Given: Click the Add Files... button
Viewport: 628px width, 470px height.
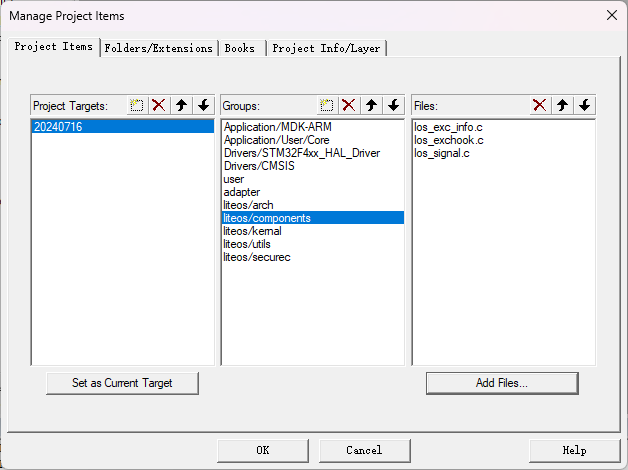Looking at the screenshot, I should pos(502,383).
